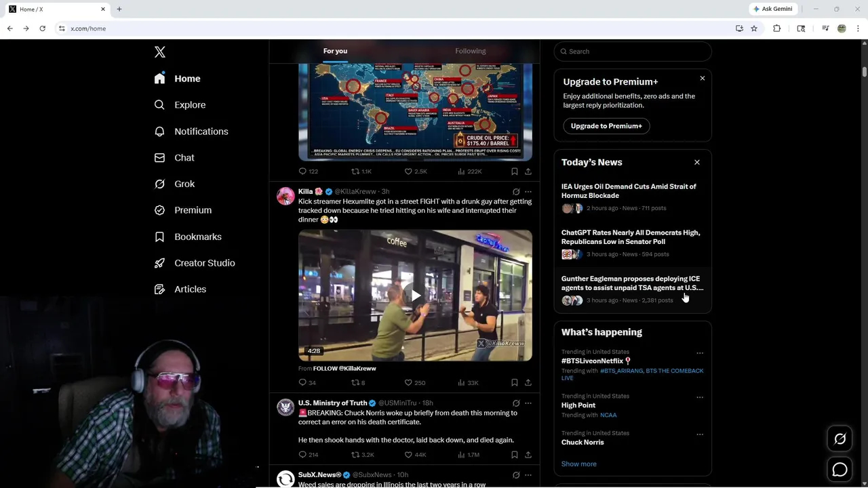Click FOLLOW @KillaKreww source link
868x488 pixels.
[344, 369]
